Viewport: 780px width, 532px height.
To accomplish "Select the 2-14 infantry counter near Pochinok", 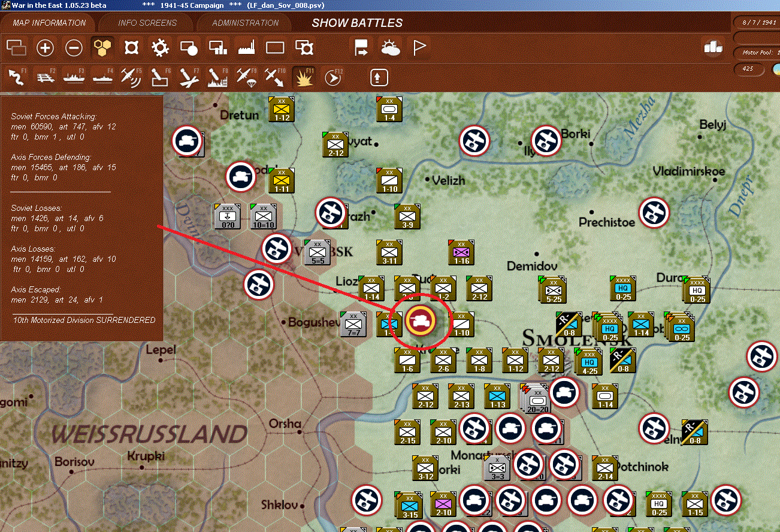I will click(x=605, y=467).
